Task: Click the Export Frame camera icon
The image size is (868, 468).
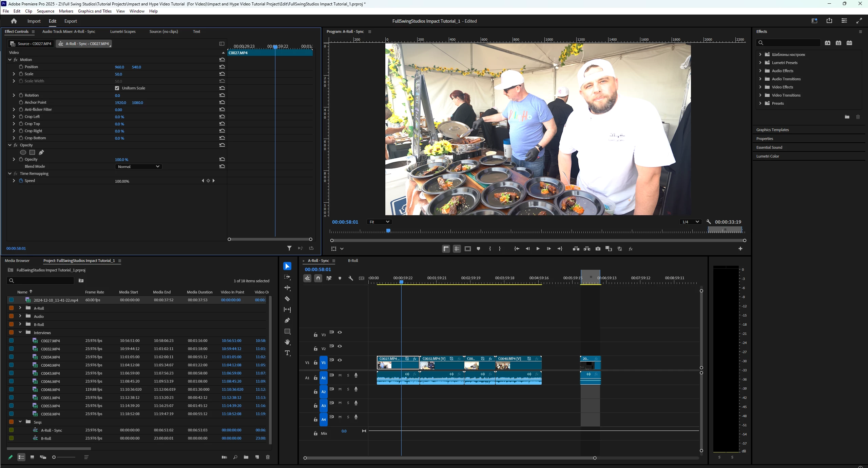Action: pos(598,249)
